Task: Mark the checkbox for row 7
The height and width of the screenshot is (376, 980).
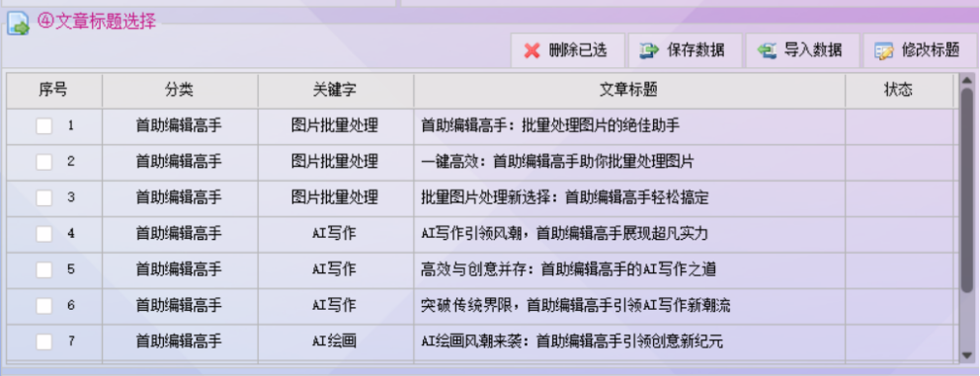Action: pos(43,341)
